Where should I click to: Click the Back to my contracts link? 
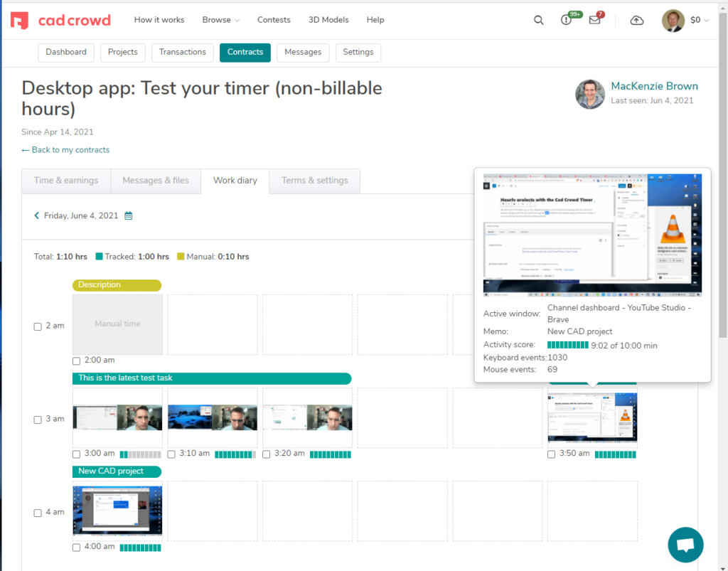click(x=65, y=149)
